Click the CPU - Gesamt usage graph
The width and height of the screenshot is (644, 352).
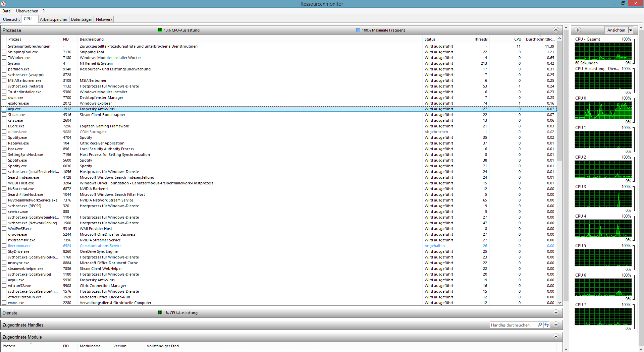point(603,51)
